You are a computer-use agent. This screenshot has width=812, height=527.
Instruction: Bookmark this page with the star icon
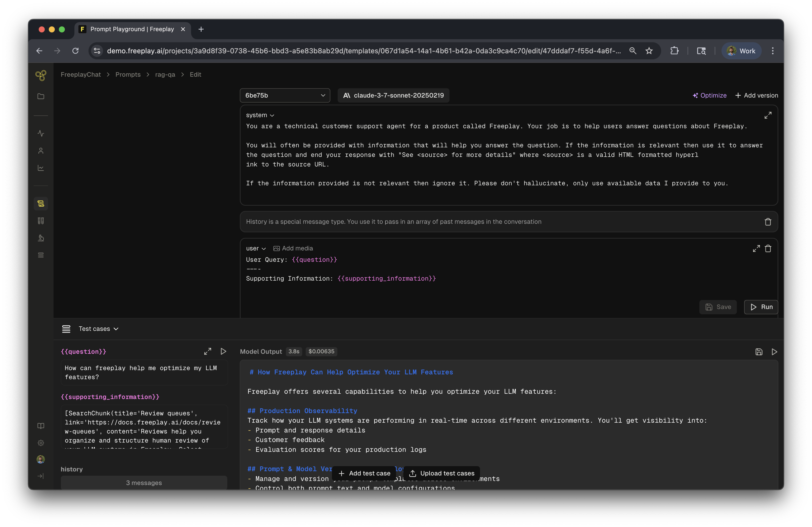coord(649,51)
